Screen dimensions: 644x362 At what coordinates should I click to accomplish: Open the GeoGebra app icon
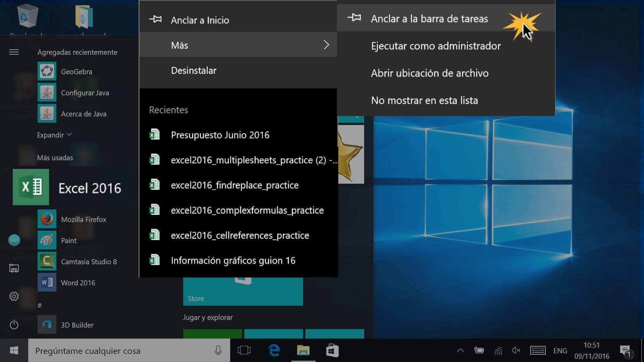tap(47, 71)
